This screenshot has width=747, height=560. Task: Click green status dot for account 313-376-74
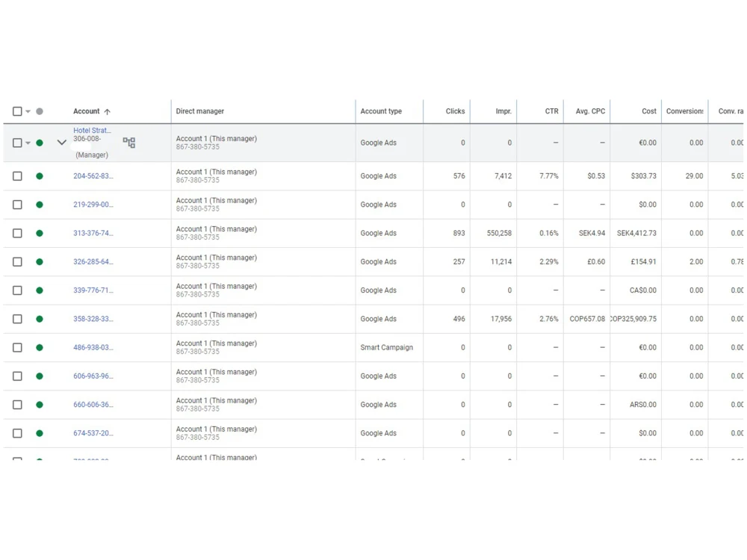pyautogui.click(x=40, y=233)
